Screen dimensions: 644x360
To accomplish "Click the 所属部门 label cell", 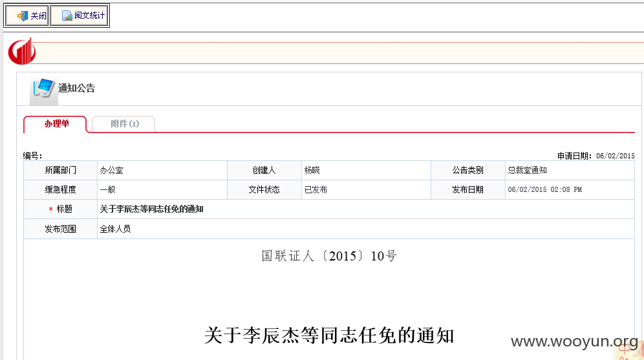I will [60, 171].
